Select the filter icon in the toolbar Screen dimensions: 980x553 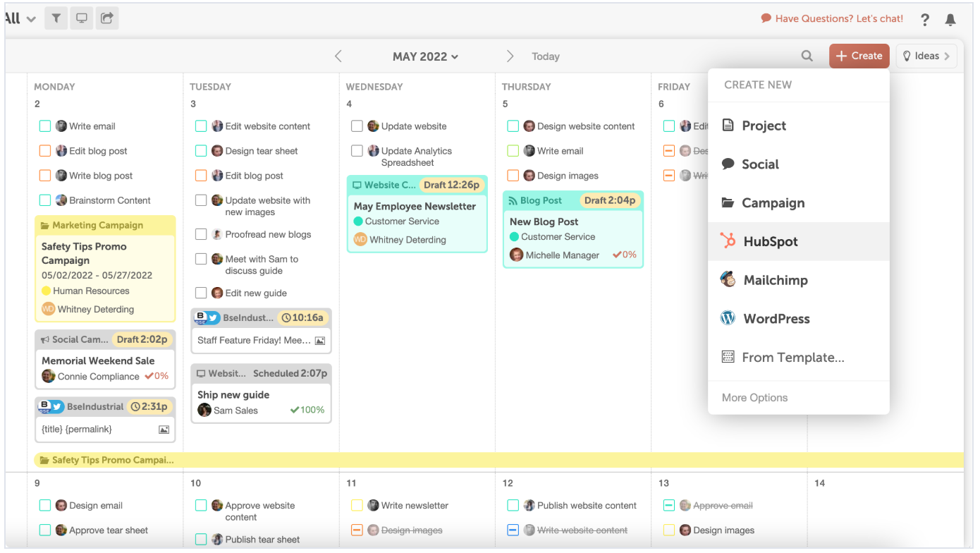[x=56, y=18]
